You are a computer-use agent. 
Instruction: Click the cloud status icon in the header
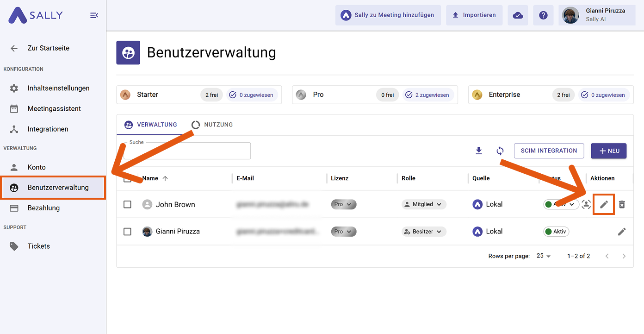click(518, 15)
